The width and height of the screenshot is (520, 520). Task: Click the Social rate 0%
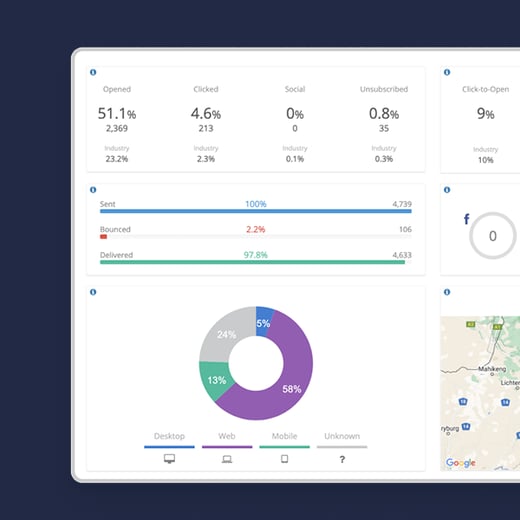click(x=295, y=114)
